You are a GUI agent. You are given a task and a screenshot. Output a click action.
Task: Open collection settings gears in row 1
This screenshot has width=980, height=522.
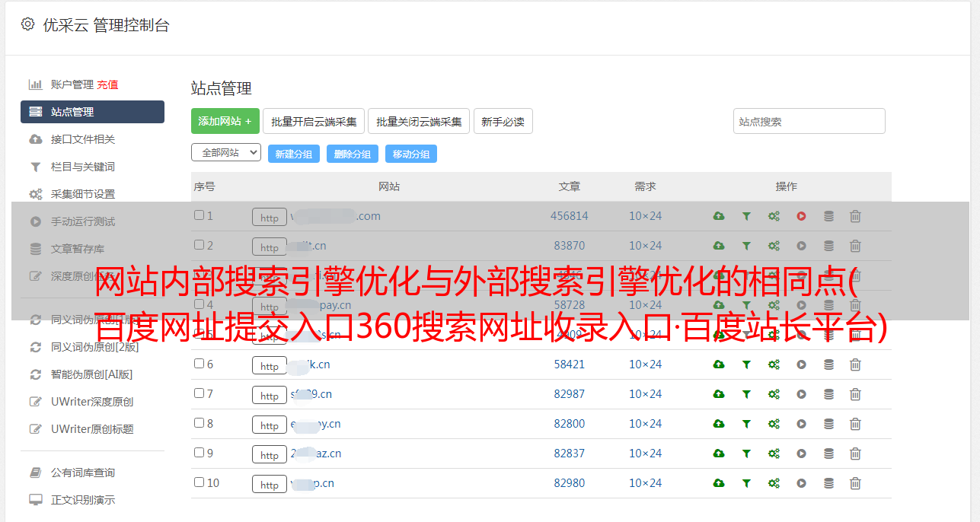point(774,216)
